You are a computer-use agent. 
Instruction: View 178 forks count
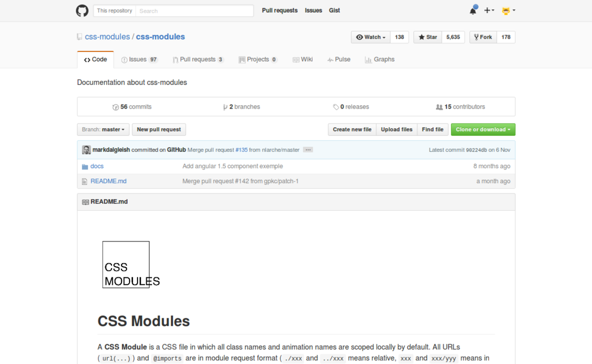(x=506, y=37)
